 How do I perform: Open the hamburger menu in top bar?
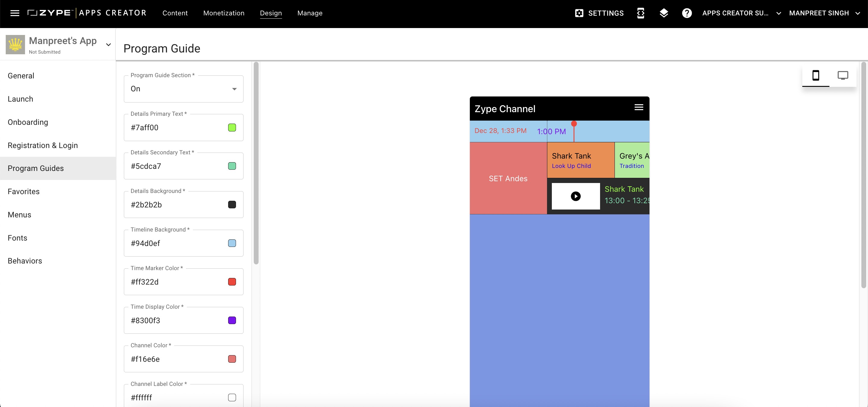(x=14, y=13)
